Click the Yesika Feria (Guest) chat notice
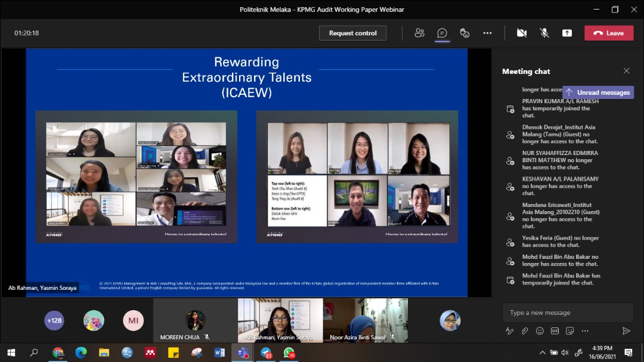The image size is (644, 362). click(x=560, y=242)
